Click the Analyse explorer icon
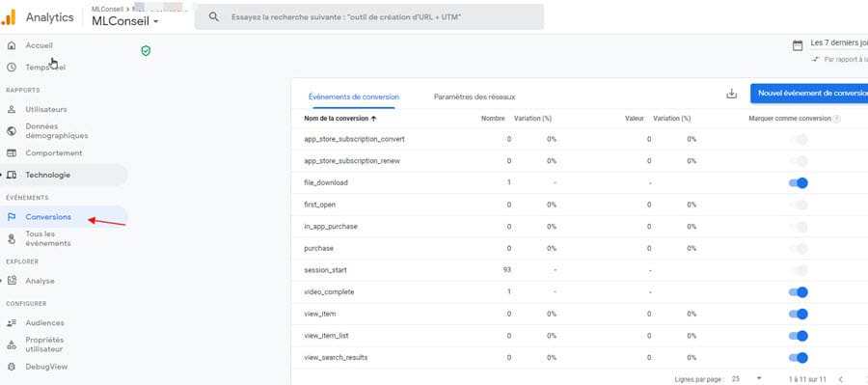Viewport: 868px width, 385px height. pos(12,281)
